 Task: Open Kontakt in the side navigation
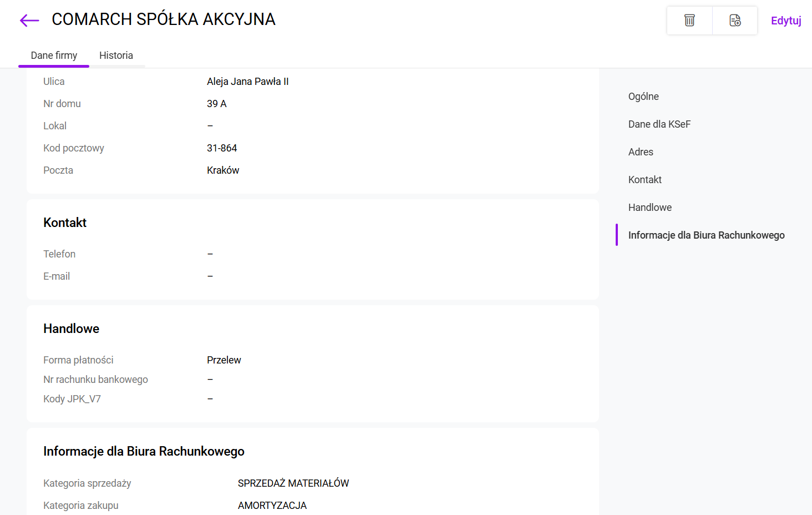644,180
